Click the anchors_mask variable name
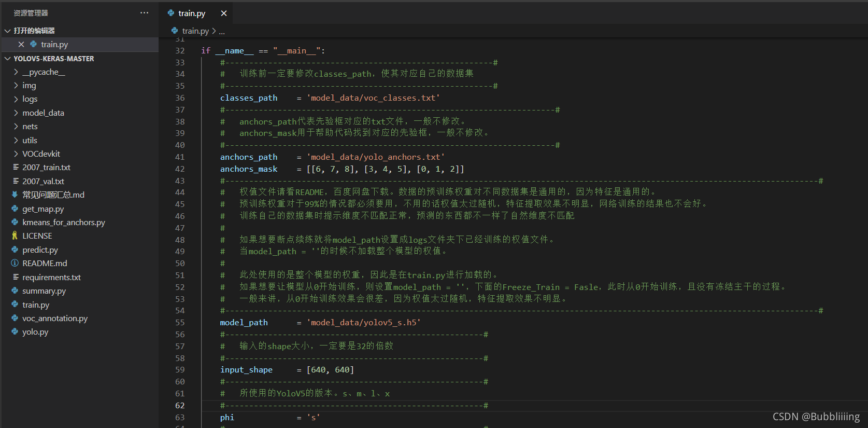 click(249, 169)
